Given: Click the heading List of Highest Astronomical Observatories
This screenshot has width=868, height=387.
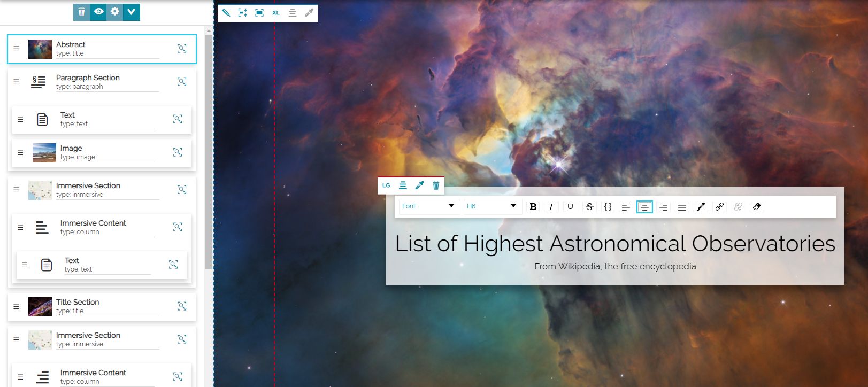Looking at the screenshot, I should coord(615,244).
